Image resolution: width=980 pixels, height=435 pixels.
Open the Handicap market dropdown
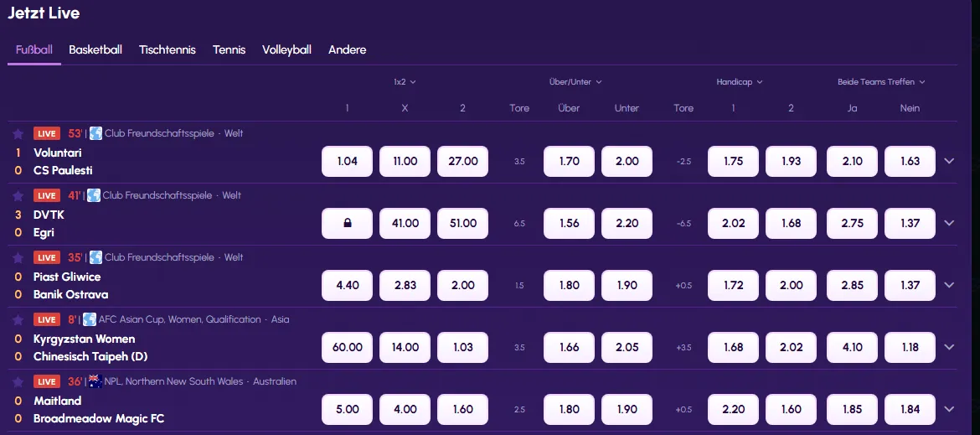(740, 82)
